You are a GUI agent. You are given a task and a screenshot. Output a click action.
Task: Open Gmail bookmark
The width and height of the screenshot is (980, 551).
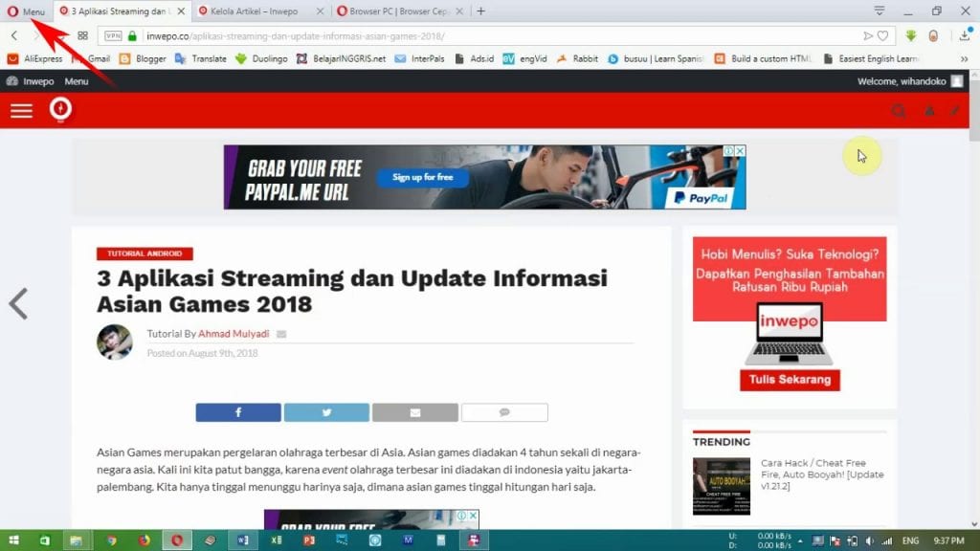pyautogui.click(x=92, y=58)
